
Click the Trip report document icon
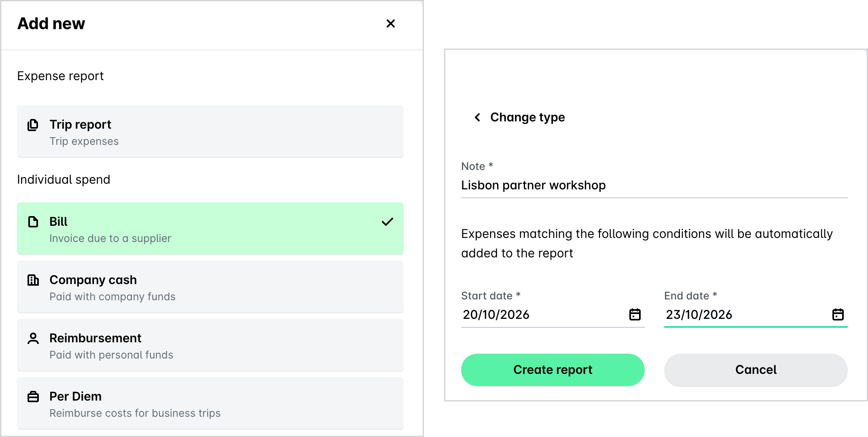(33, 125)
